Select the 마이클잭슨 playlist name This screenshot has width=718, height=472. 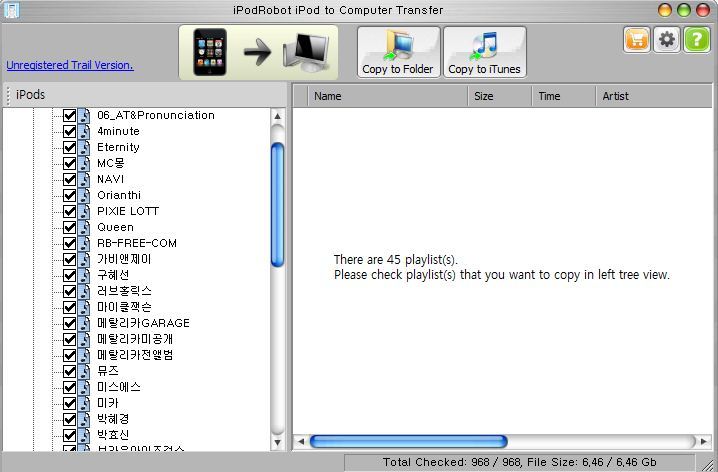(124, 307)
